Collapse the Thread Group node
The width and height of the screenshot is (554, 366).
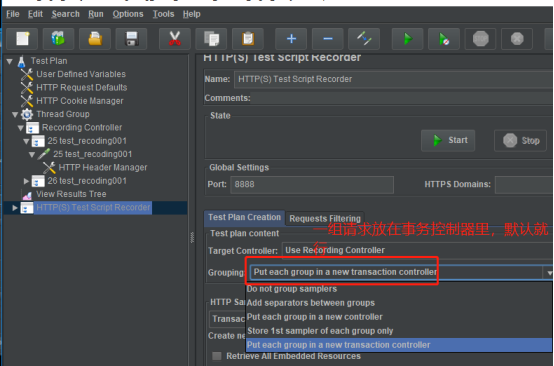point(15,114)
